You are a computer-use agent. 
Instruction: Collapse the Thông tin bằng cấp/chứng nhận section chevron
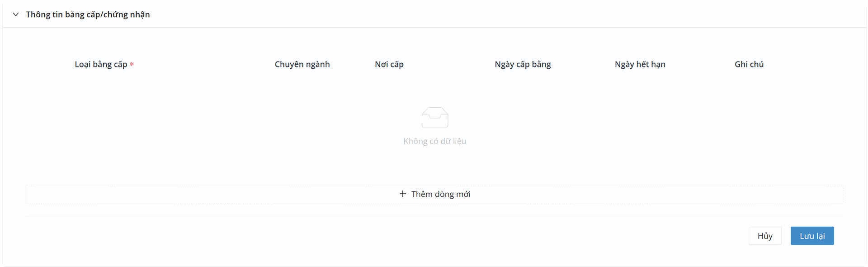[16, 14]
